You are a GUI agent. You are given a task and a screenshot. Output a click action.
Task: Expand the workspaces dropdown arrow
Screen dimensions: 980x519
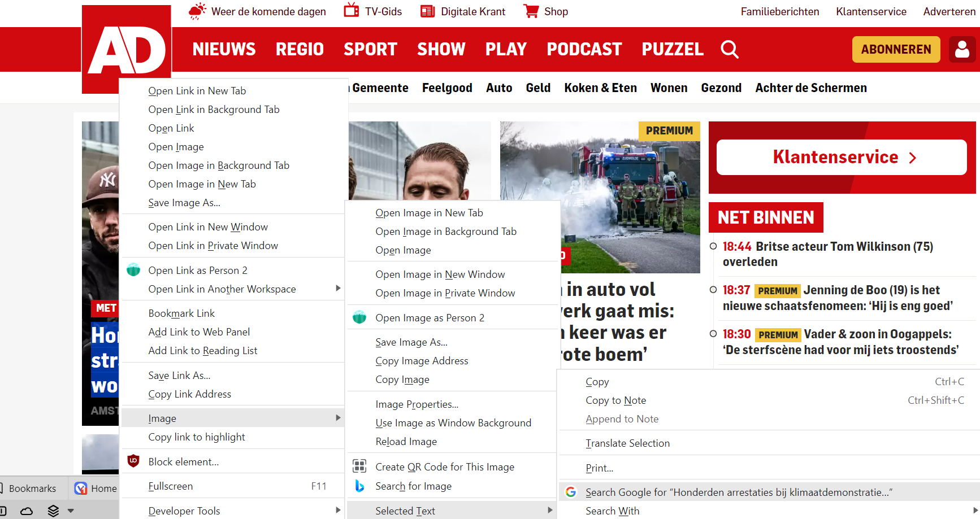click(x=71, y=511)
